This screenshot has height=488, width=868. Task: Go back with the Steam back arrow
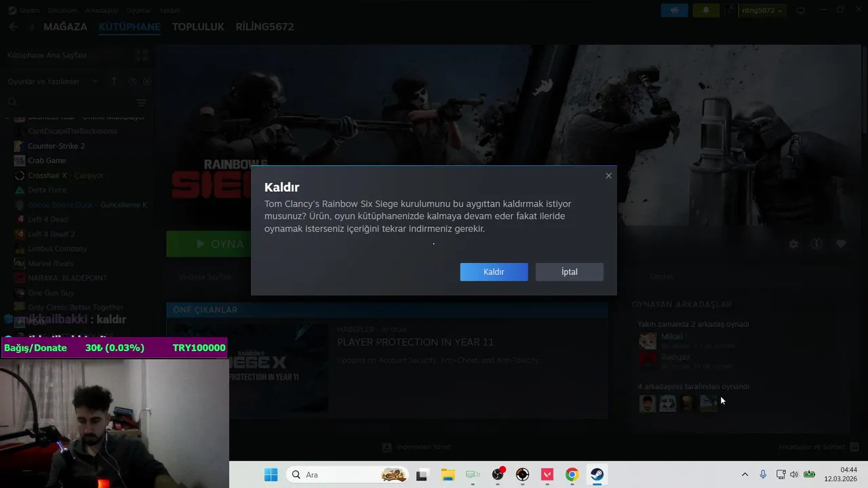pyautogui.click(x=13, y=27)
